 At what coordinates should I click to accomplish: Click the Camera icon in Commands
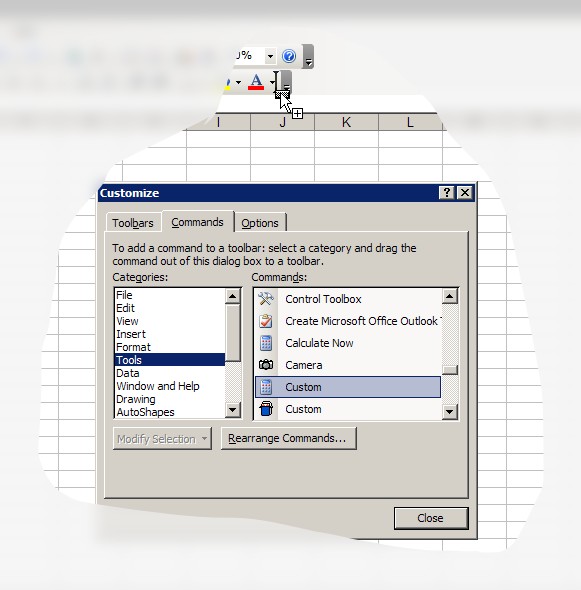266,365
